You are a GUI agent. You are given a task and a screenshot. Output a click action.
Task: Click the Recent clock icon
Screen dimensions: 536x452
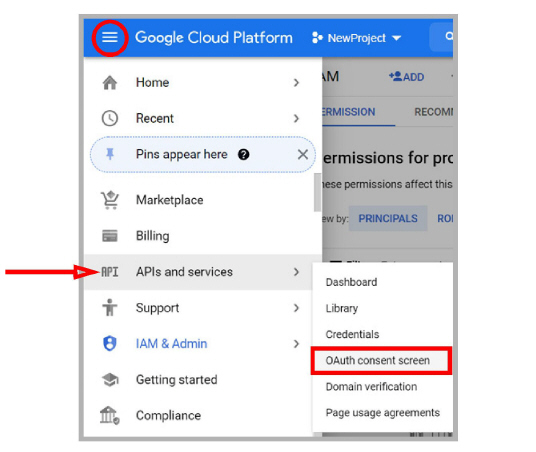click(110, 118)
